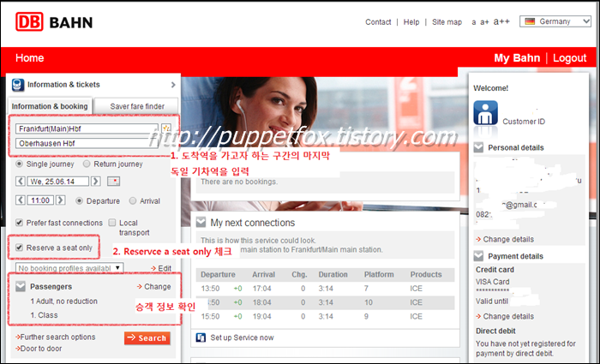
Task: Select Return journey radio button
Action: coord(87,164)
